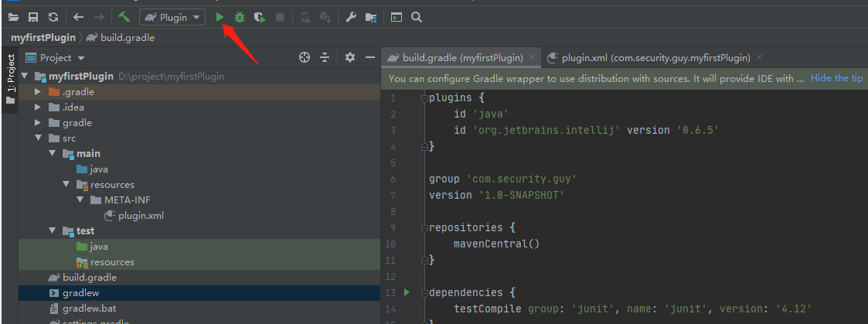Run with coverage shield icon
The width and height of the screenshot is (868, 324).
pos(260,18)
